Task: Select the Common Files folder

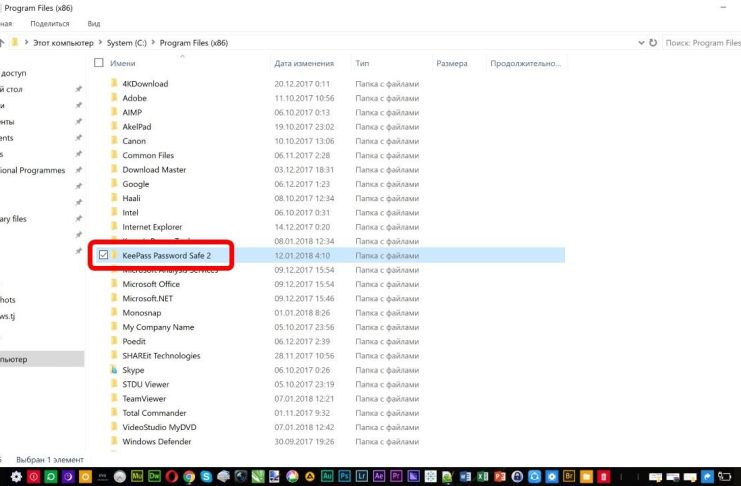Action: [x=148, y=155]
